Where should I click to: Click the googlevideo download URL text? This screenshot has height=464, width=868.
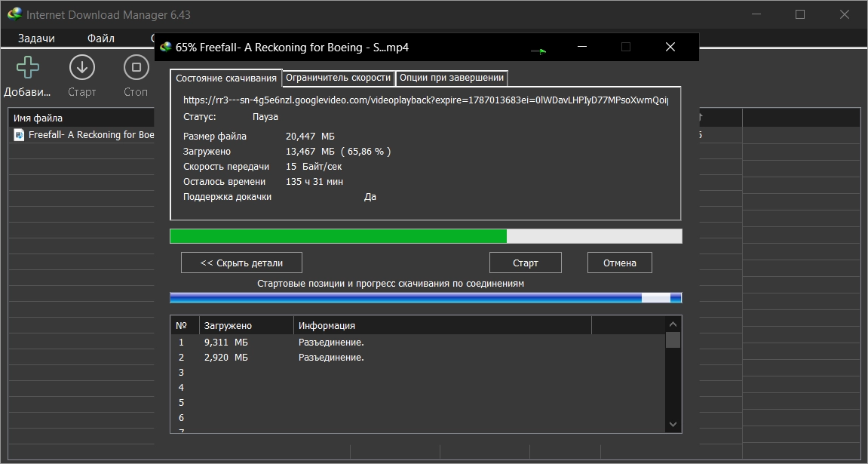click(x=425, y=100)
